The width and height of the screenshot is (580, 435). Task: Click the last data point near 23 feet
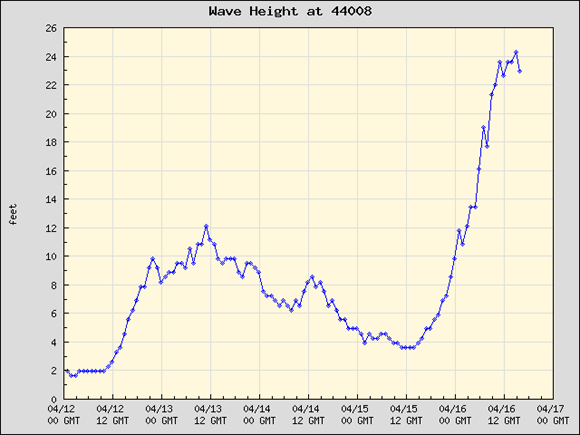coord(520,71)
